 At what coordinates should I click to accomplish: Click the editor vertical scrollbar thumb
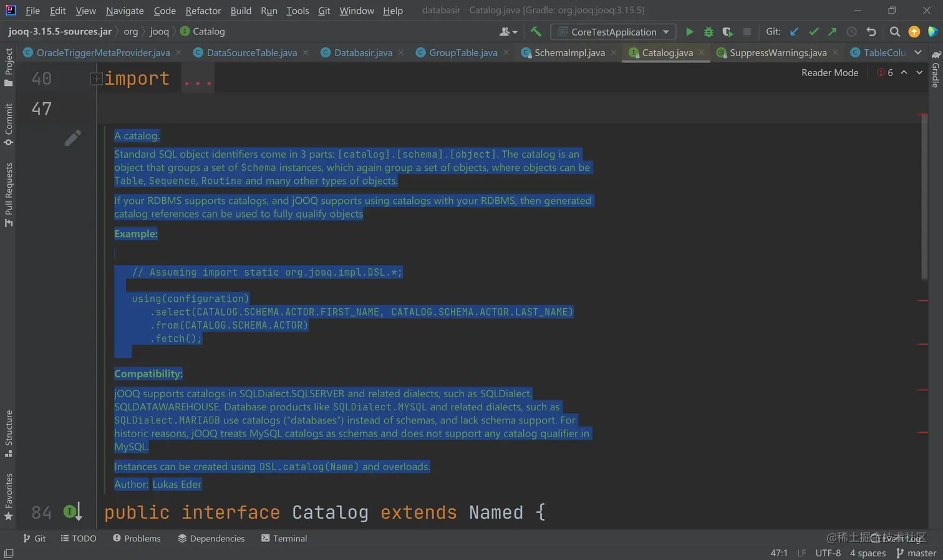click(924, 196)
